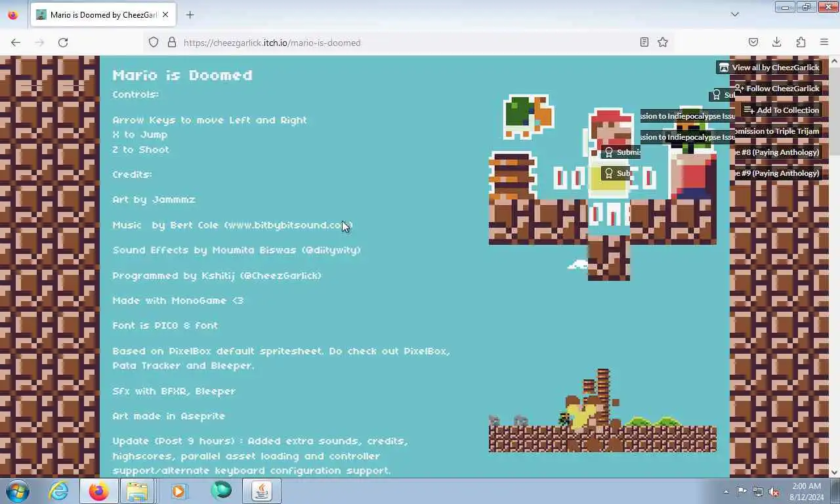Click the 'Art by Jammmz' credit line
The image size is (840, 504).
(x=154, y=199)
